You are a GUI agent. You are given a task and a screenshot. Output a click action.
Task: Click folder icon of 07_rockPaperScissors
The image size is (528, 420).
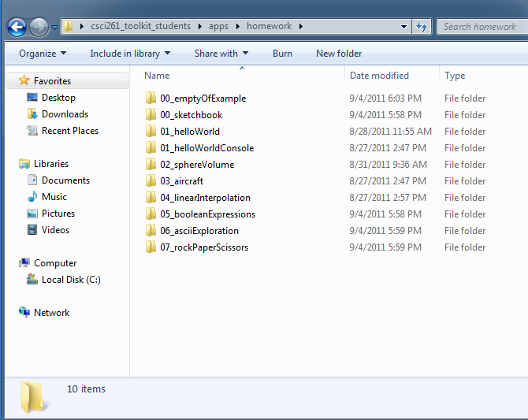pos(151,247)
